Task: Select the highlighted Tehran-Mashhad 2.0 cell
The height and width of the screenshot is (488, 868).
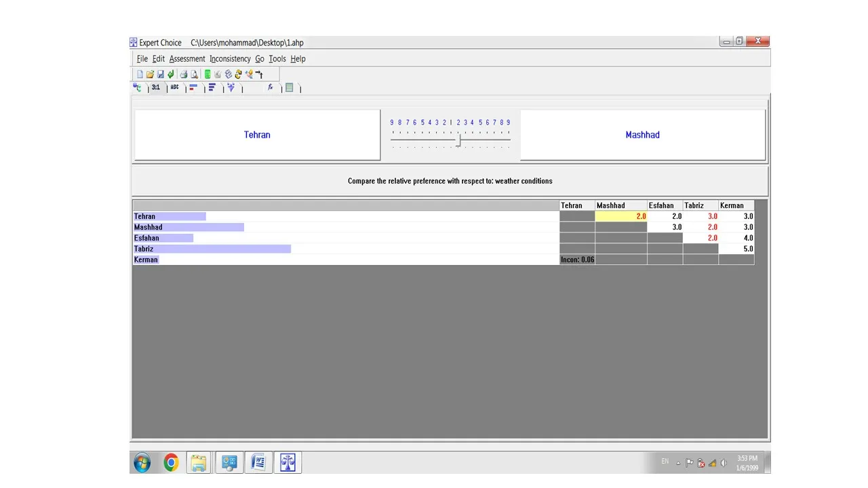Action: pos(621,216)
